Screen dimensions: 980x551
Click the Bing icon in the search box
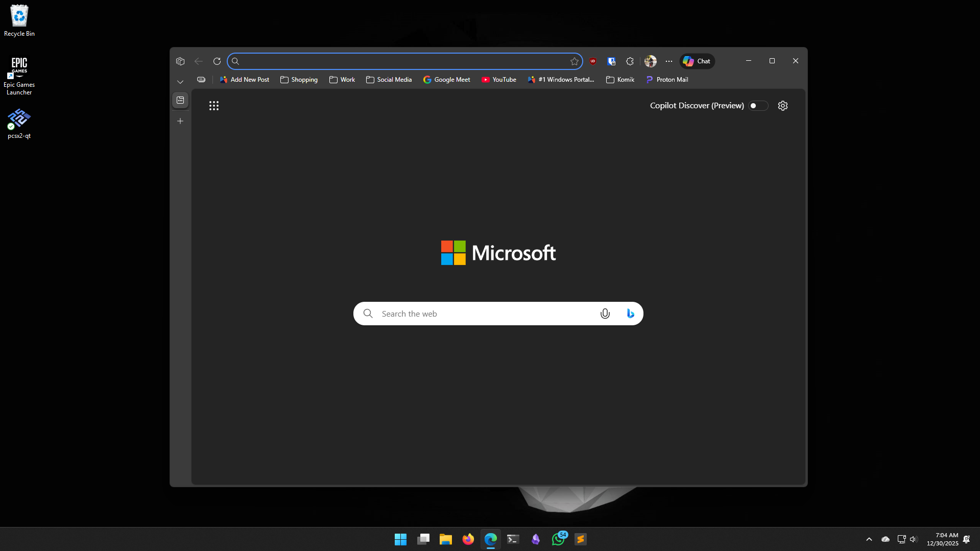[x=630, y=314]
